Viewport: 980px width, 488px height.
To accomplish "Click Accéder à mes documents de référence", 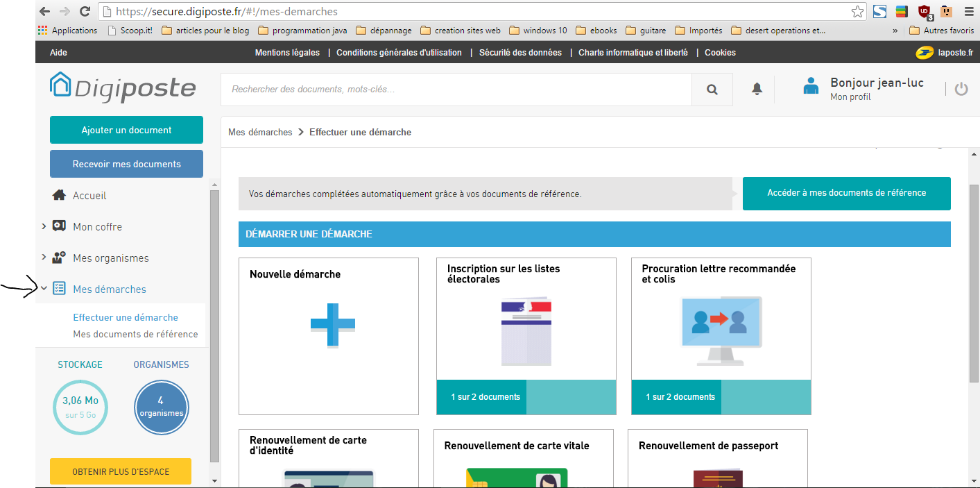I will click(x=847, y=193).
